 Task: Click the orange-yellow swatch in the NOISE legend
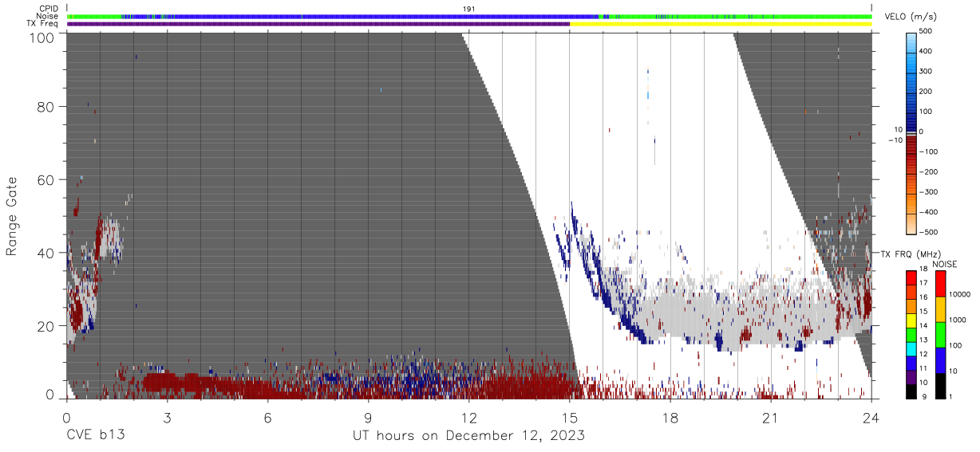pos(939,309)
